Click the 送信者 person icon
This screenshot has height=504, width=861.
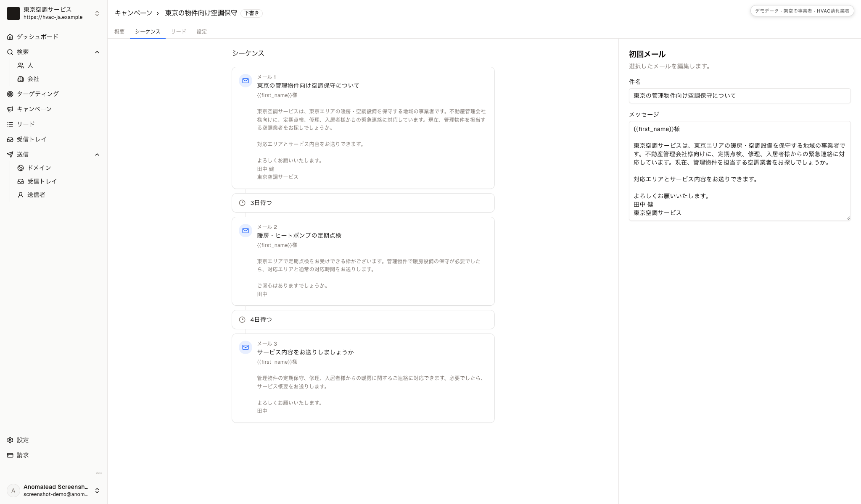pos(21,195)
